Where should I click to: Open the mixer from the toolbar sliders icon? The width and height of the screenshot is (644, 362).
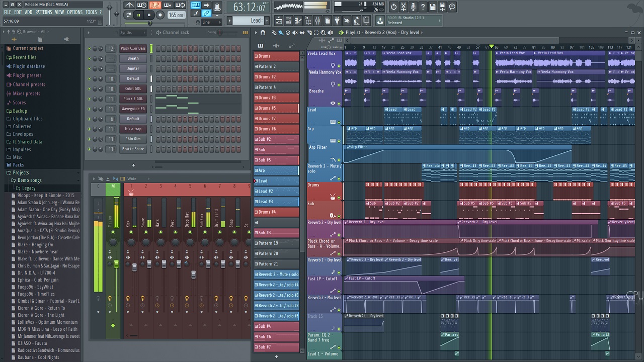(317, 21)
